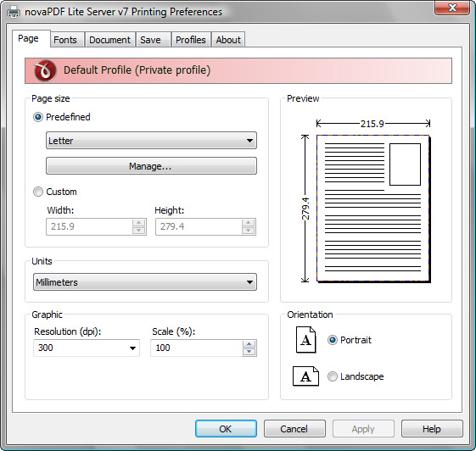Switch to the Fonts tab
476x451 pixels.
[x=65, y=40]
